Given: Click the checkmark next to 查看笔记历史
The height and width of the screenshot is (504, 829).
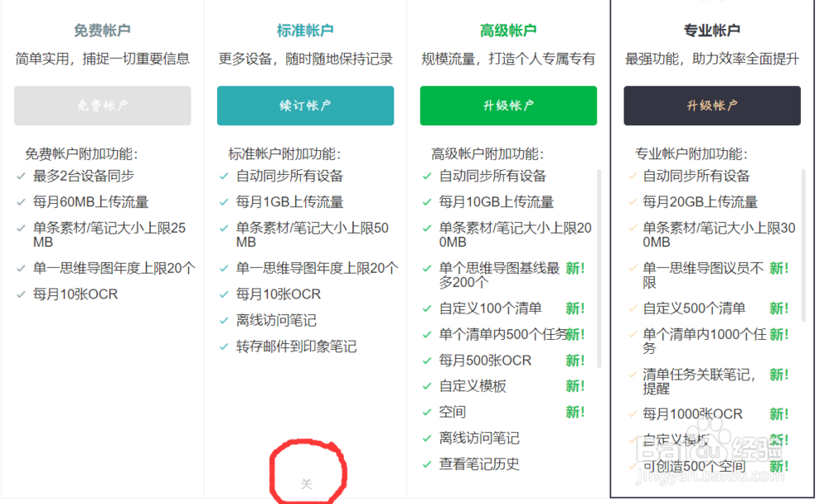Looking at the screenshot, I should (x=427, y=464).
